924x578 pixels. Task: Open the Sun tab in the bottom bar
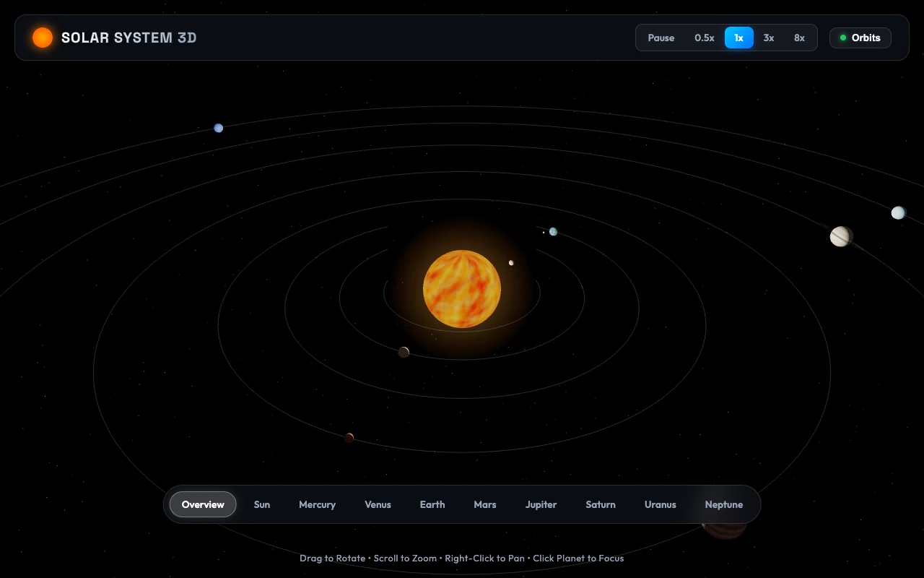click(x=262, y=504)
